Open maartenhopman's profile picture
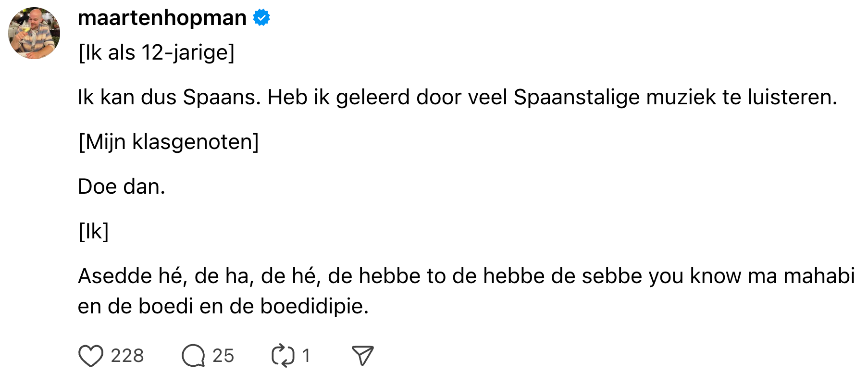This screenshot has width=868, height=373. (x=34, y=33)
